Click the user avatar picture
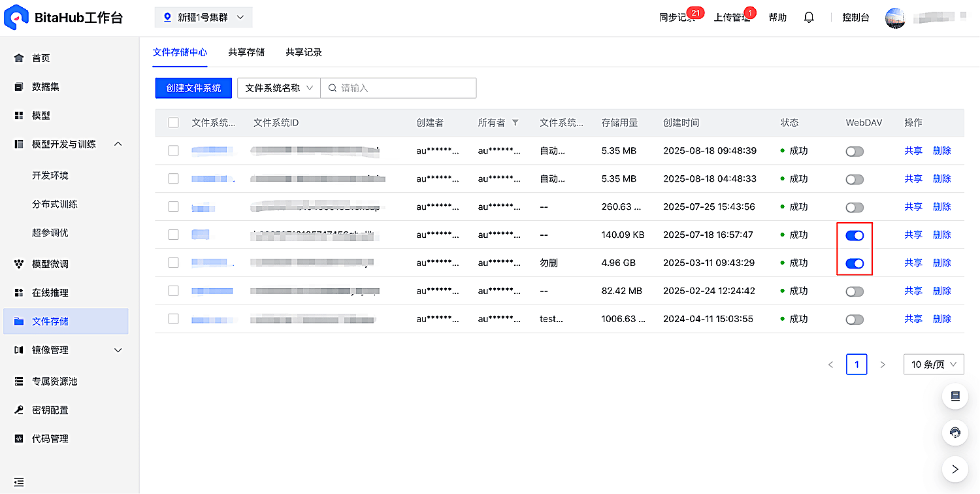 pyautogui.click(x=895, y=18)
